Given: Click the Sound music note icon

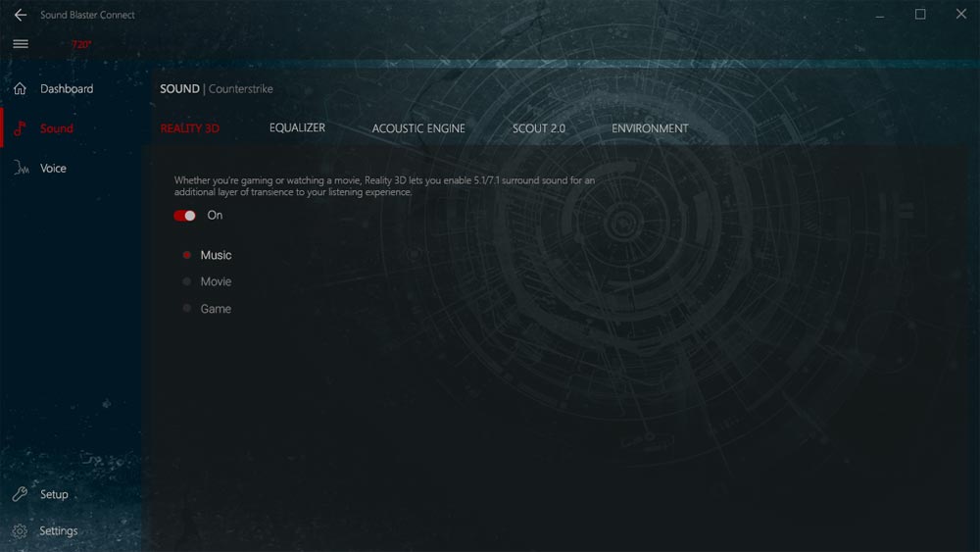Looking at the screenshot, I should pyautogui.click(x=20, y=128).
